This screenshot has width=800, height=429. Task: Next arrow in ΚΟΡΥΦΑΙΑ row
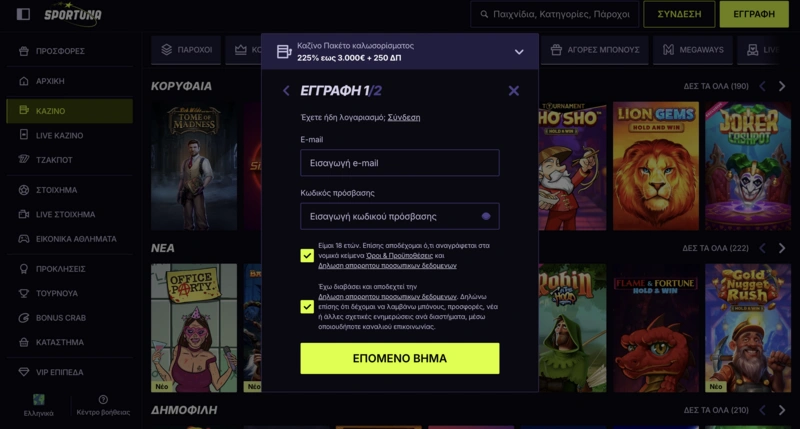(x=782, y=86)
